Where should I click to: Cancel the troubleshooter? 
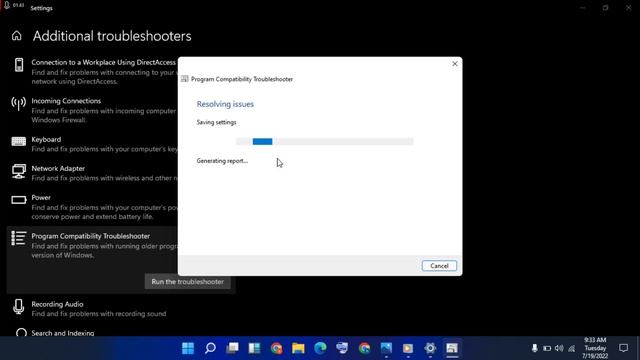[439, 266]
